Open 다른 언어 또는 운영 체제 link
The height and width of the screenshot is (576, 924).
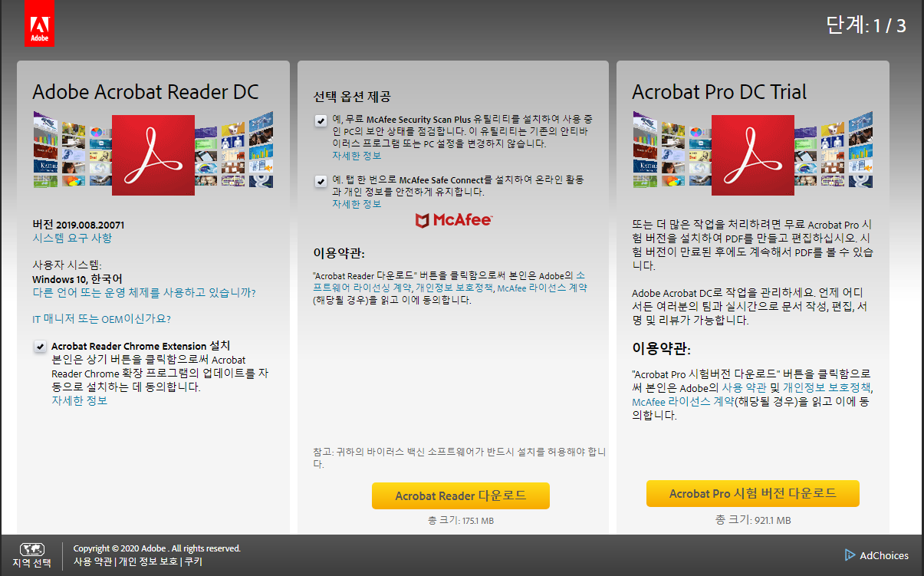pyautogui.click(x=144, y=292)
